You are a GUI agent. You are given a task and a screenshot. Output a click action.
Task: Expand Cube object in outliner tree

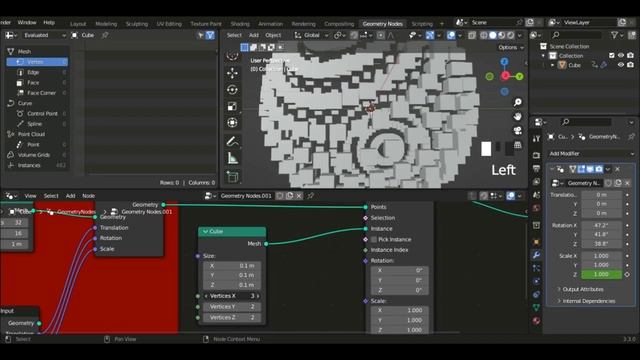click(x=553, y=65)
